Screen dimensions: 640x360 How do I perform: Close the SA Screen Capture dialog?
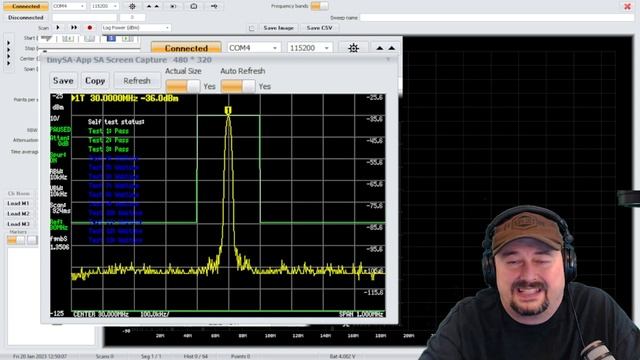tap(388, 60)
